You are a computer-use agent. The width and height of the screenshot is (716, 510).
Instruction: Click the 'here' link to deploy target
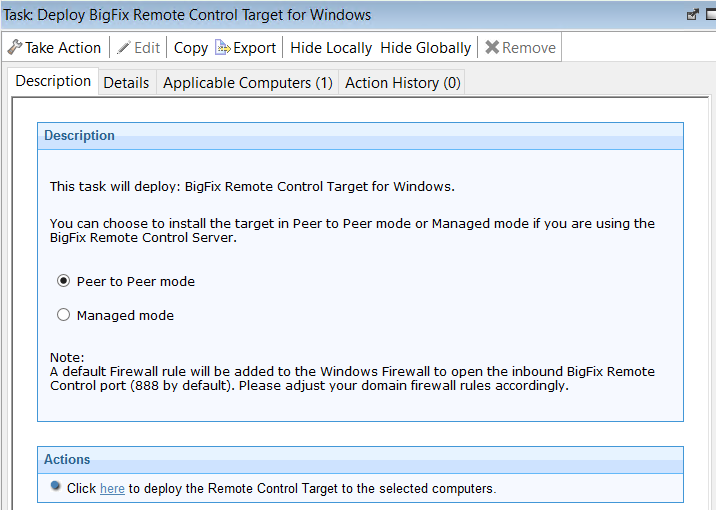pyautogui.click(x=112, y=489)
